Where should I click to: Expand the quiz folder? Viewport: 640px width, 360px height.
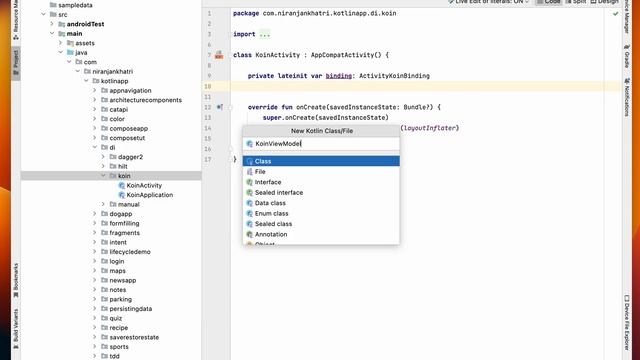[95, 318]
